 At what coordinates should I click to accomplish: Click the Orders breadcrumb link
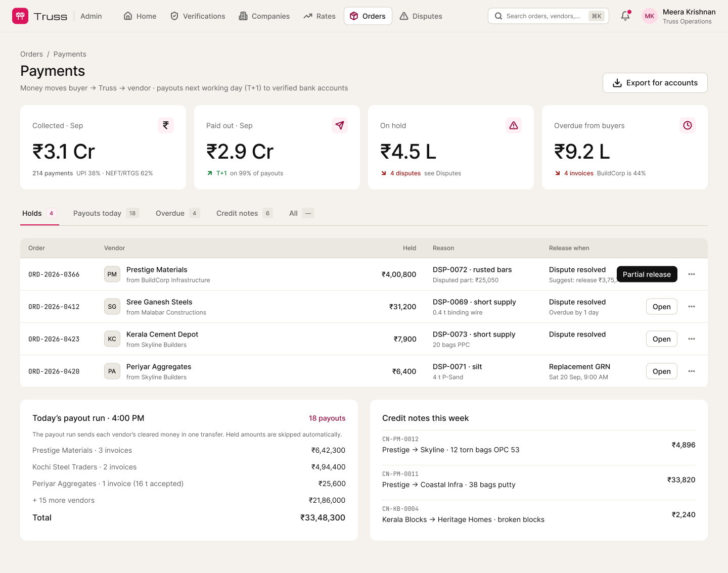[x=31, y=54]
